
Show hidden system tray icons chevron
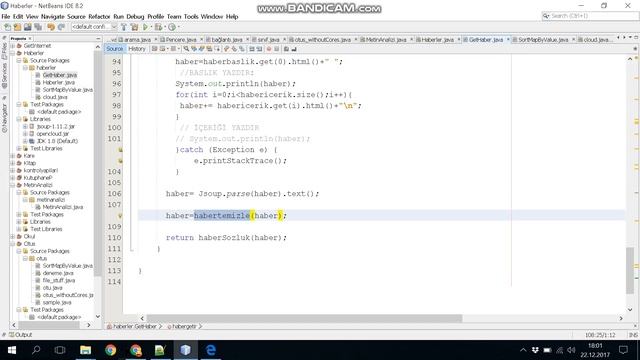click(x=523, y=350)
